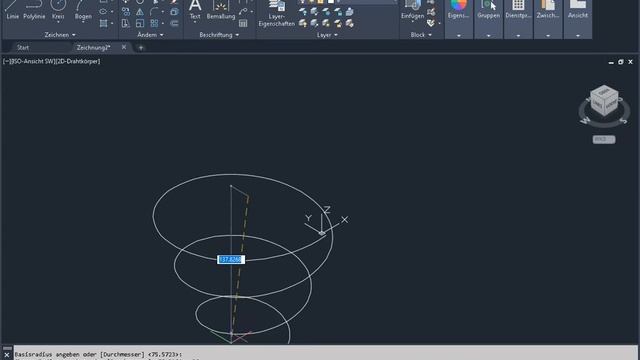Open dropdown arrow next to ellipse tool
640x360 pixels.
(x=112, y=11)
